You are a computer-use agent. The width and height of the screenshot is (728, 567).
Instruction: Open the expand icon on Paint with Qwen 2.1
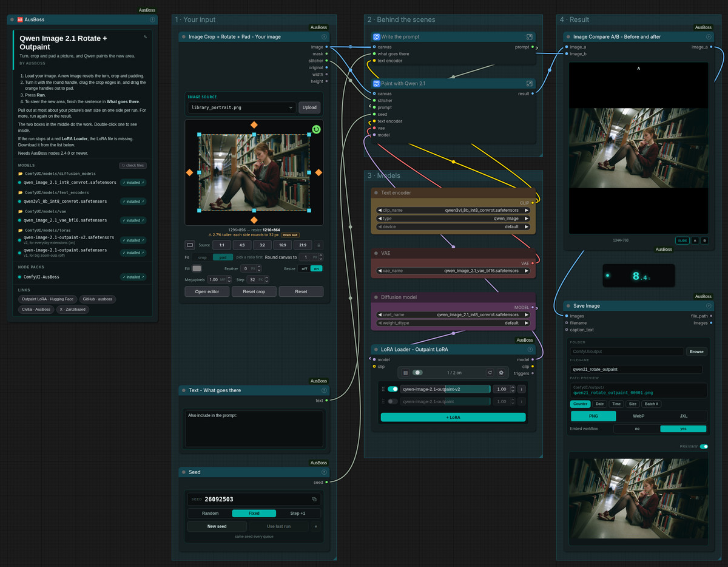[x=530, y=84]
